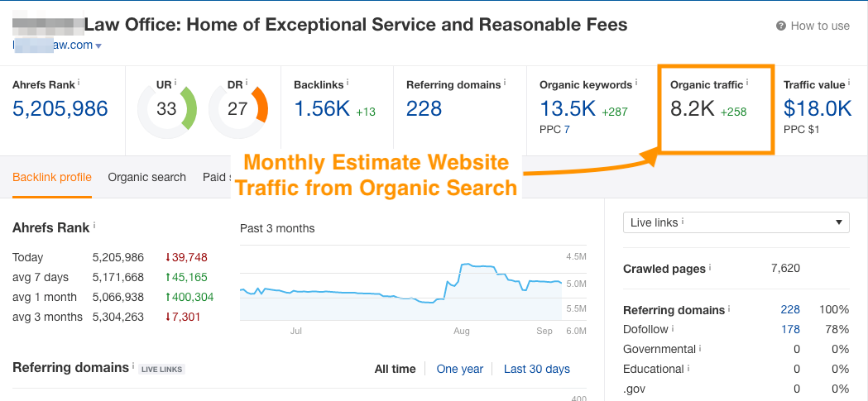Click the .gov row label

point(635,389)
